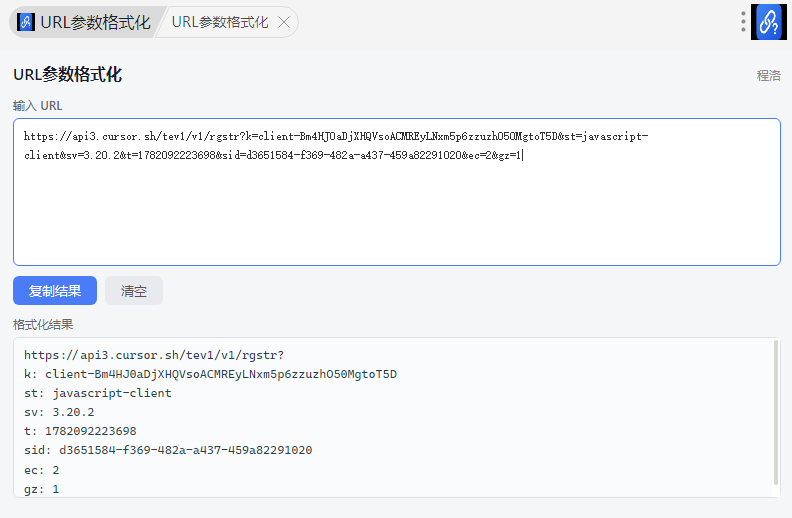Click the k: client-Bm4HJ0aDjXHQVsoACMREyLNxm5p6zzuzhO50MgtoT5D line
The height and width of the screenshot is (518, 792).
coord(211,374)
